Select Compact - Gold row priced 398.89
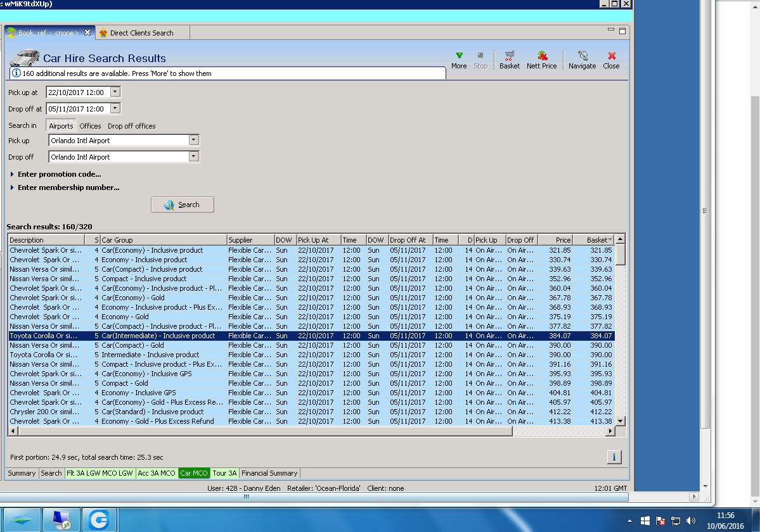This screenshot has width=760, height=532. 311,383
